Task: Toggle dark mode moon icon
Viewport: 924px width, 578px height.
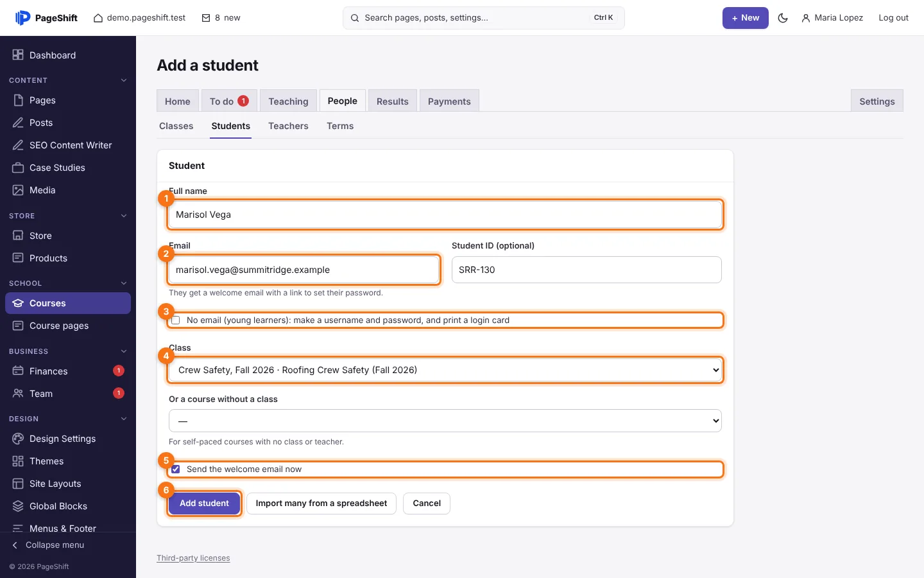Action: point(783,18)
